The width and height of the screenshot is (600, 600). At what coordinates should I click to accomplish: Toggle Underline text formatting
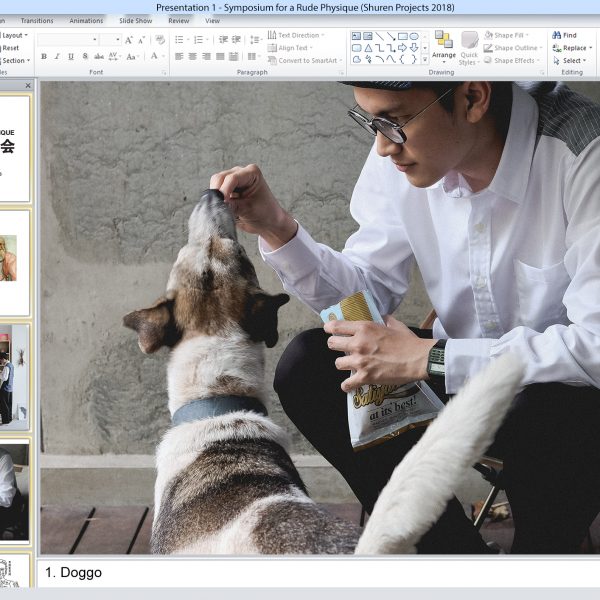click(70, 57)
